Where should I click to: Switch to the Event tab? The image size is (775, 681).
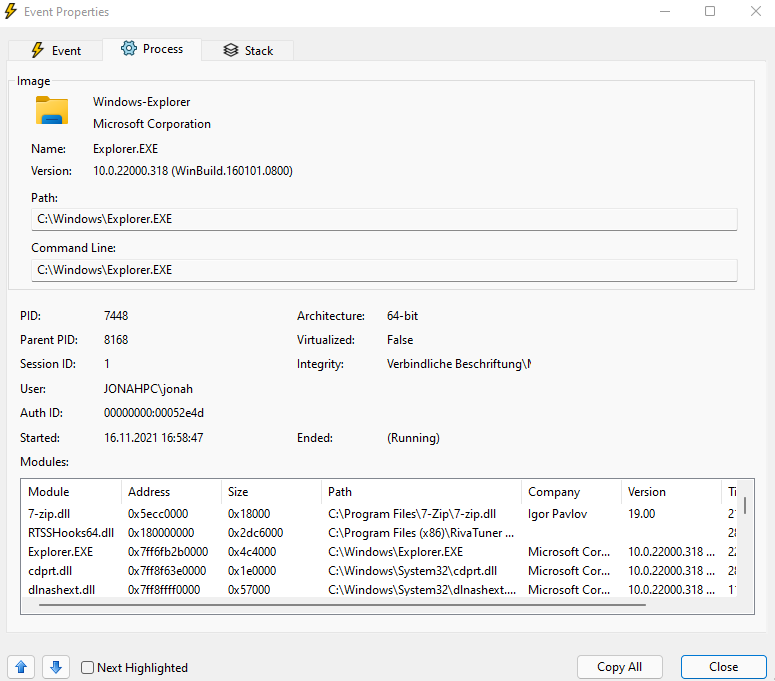point(55,50)
